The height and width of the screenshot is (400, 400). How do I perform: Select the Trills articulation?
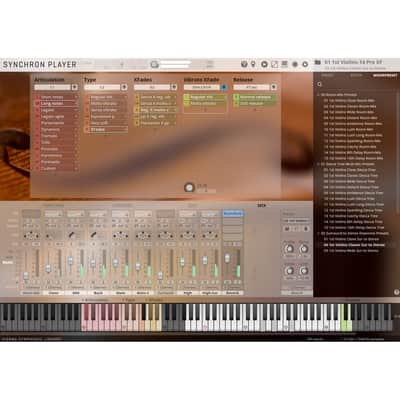[56, 143]
